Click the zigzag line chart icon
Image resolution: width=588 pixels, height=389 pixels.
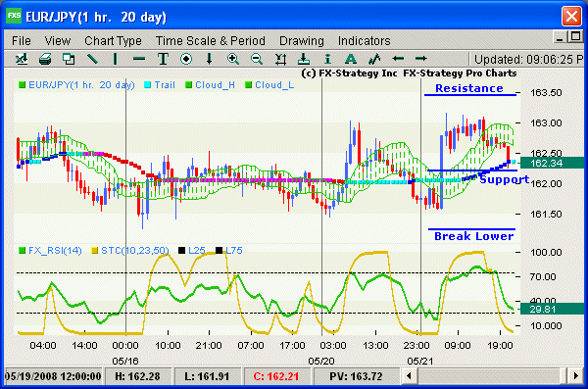click(x=374, y=59)
